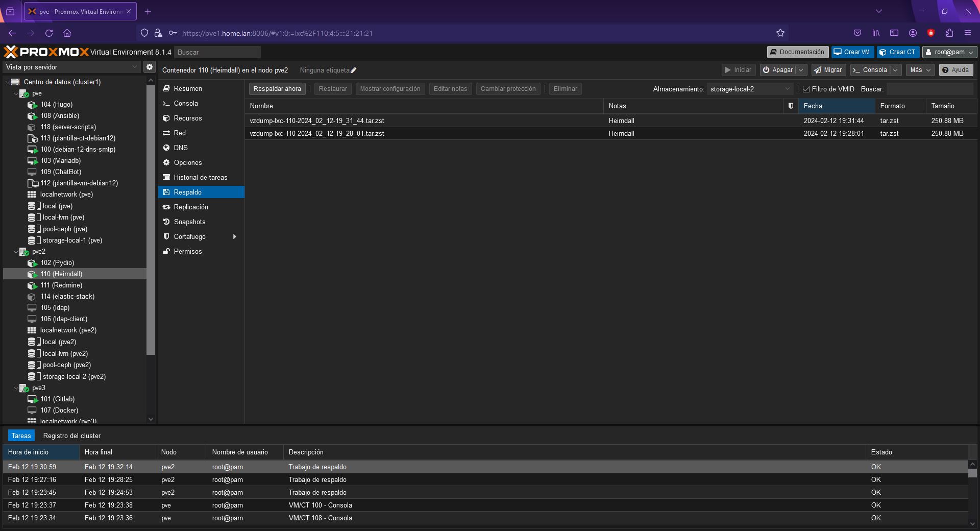Click the Pocket save icon in the browser toolbar
980x531 pixels.
[x=857, y=33]
